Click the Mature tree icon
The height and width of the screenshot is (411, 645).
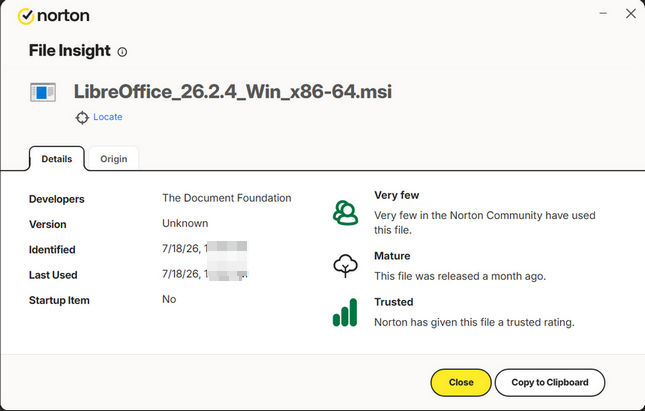click(x=346, y=266)
